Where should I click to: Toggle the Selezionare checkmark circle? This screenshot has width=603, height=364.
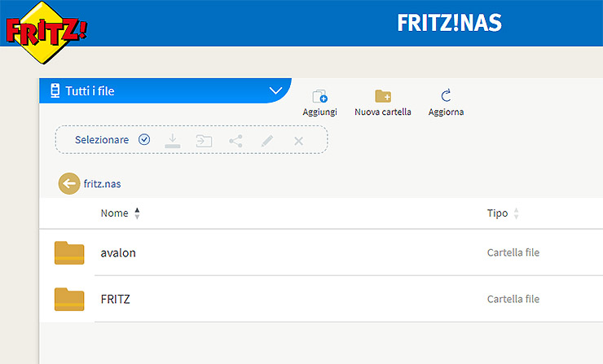click(x=144, y=139)
